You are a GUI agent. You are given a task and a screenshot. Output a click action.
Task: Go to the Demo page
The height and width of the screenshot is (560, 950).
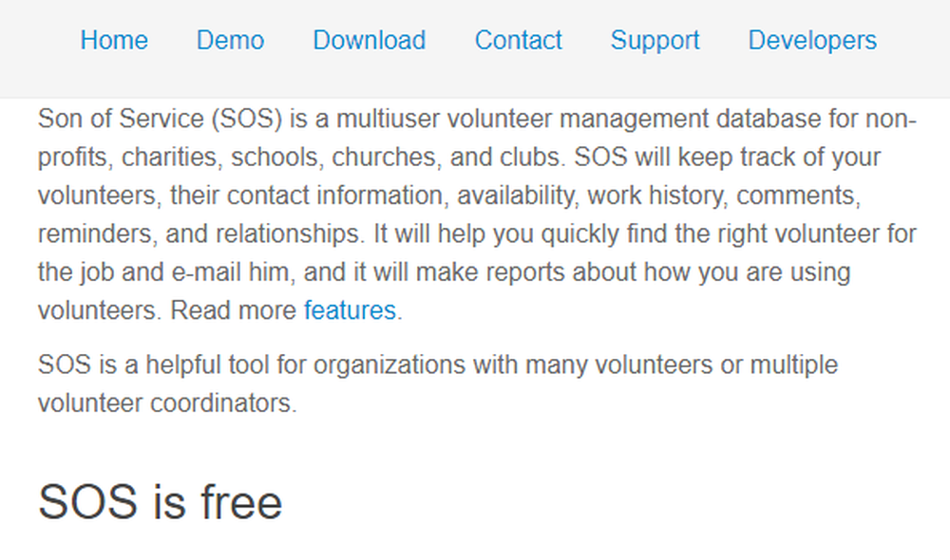230,41
